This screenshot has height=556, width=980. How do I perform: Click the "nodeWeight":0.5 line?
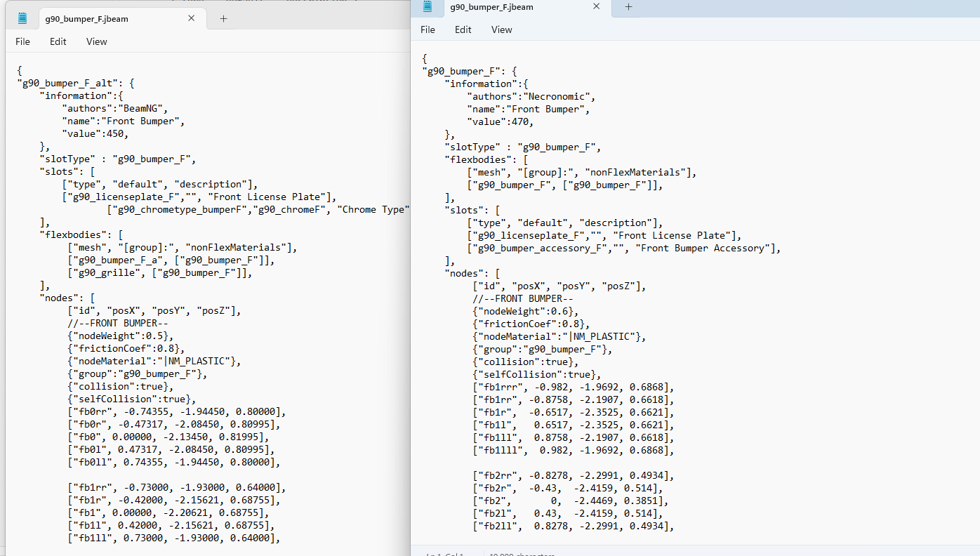tap(121, 336)
